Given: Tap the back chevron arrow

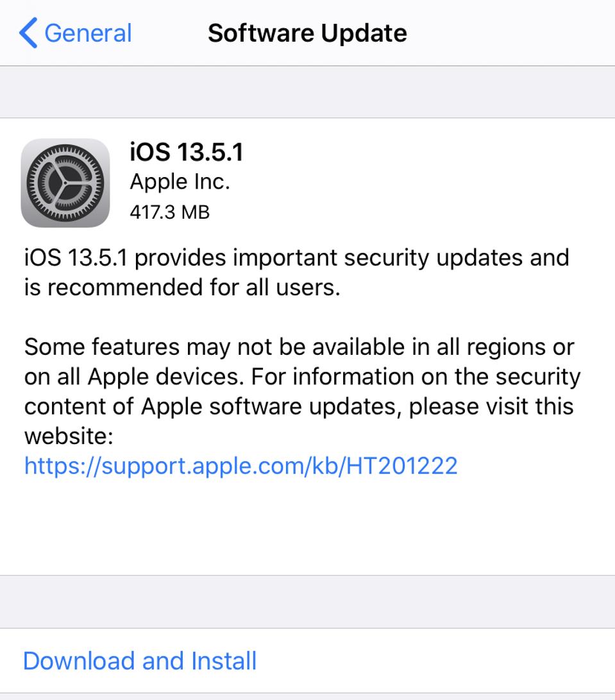Looking at the screenshot, I should [28, 33].
